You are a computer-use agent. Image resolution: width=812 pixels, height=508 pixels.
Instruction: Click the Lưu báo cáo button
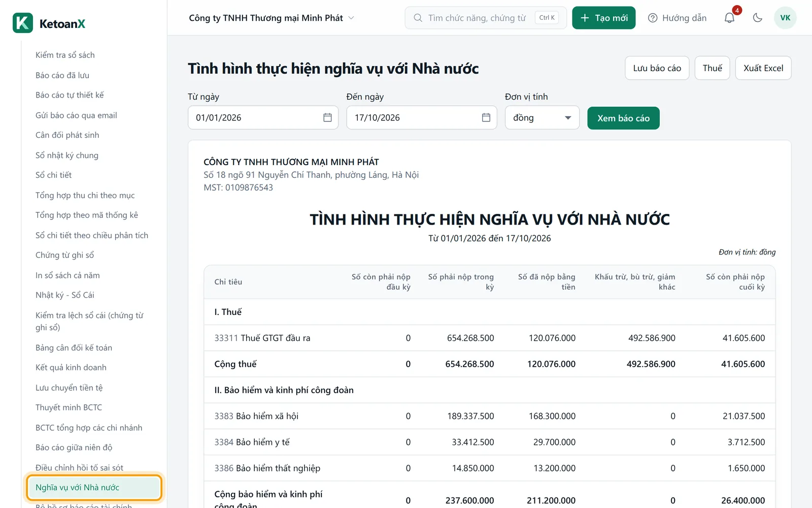click(657, 68)
